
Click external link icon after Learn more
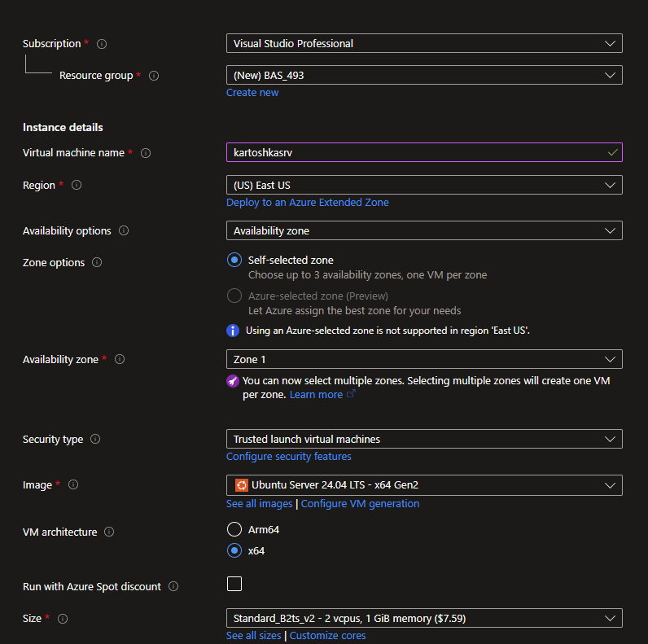[x=350, y=394]
